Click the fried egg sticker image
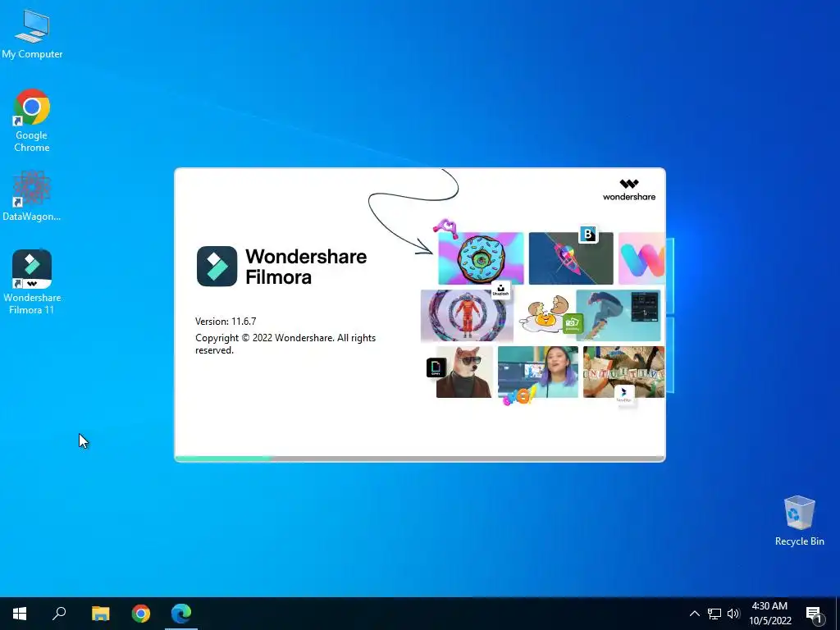The width and height of the screenshot is (840, 630). 545,314
